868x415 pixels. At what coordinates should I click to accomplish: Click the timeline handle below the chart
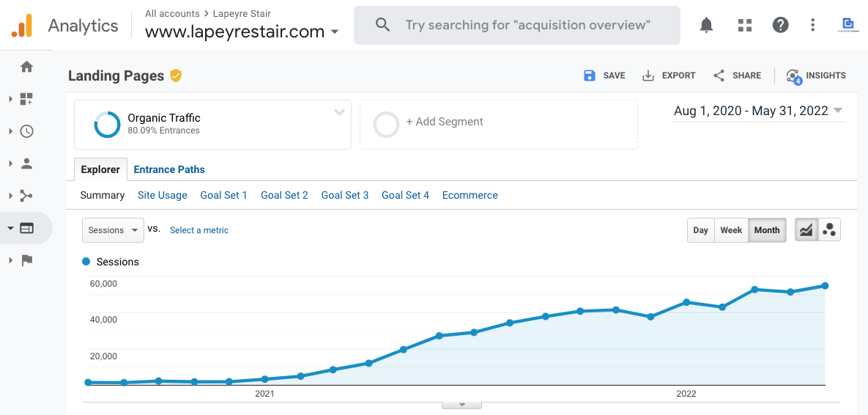coord(461,405)
